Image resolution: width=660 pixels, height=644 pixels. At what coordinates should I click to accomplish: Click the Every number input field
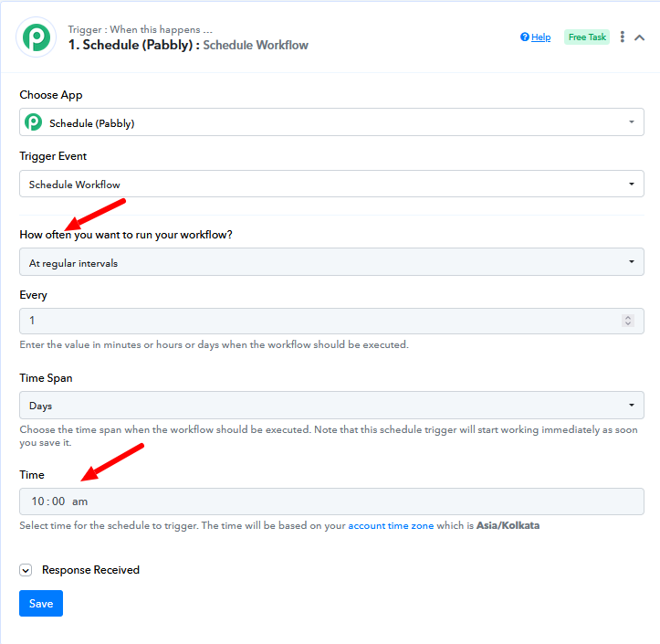(331, 321)
